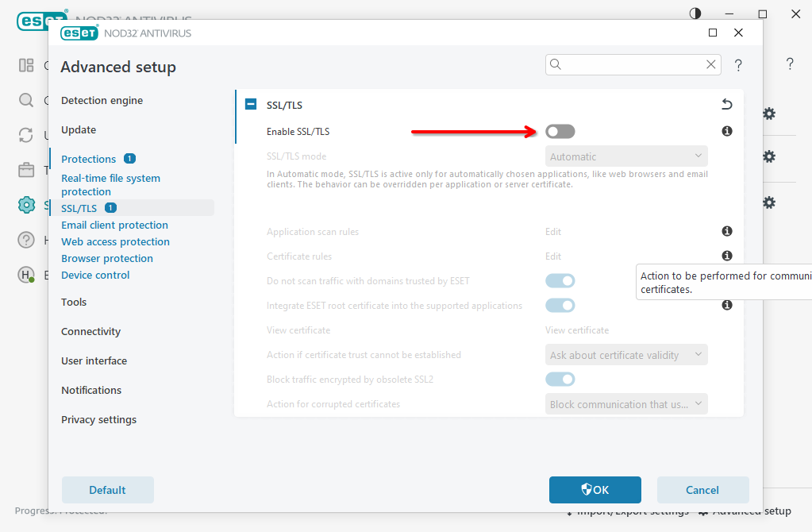The height and width of the screenshot is (532, 812).
Task: Open the Tools category
Action: click(74, 302)
